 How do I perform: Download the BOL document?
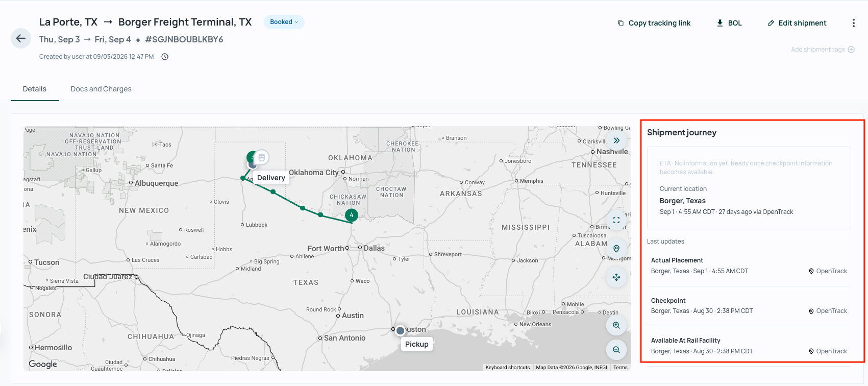[729, 23]
